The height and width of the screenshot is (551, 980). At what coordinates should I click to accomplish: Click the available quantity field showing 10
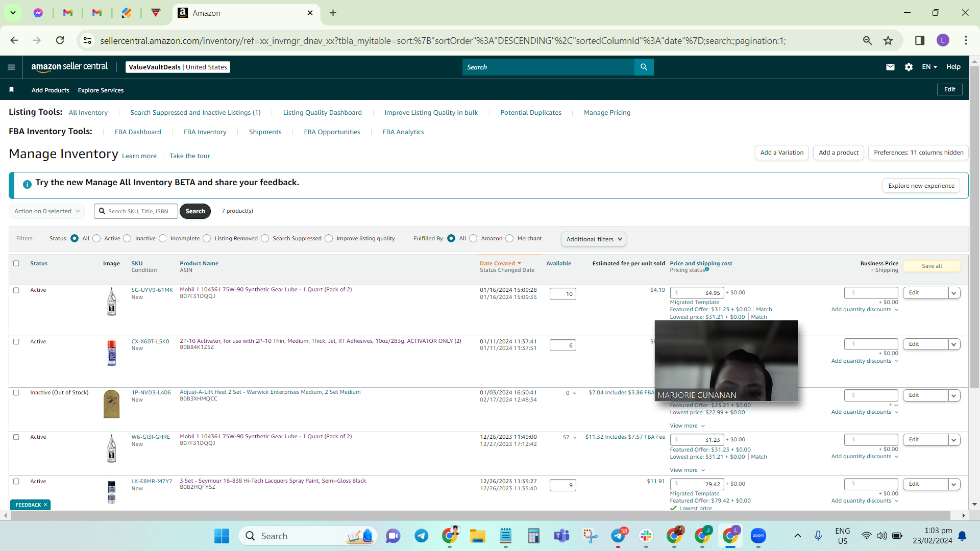coord(562,294)
